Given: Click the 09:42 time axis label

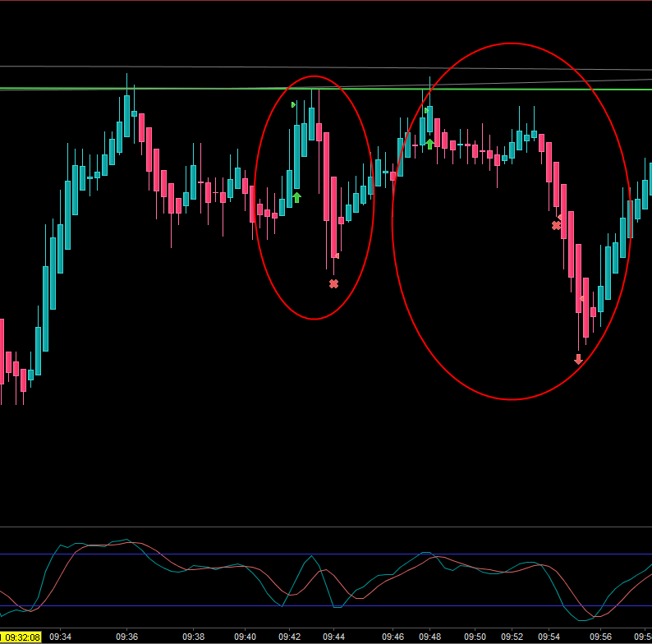Looking at the screenshot, I should tap(289, 637).
